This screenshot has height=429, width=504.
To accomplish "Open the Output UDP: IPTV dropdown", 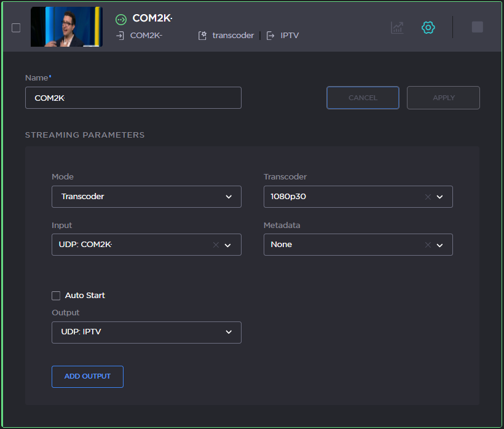I will [x=229, y=332].
